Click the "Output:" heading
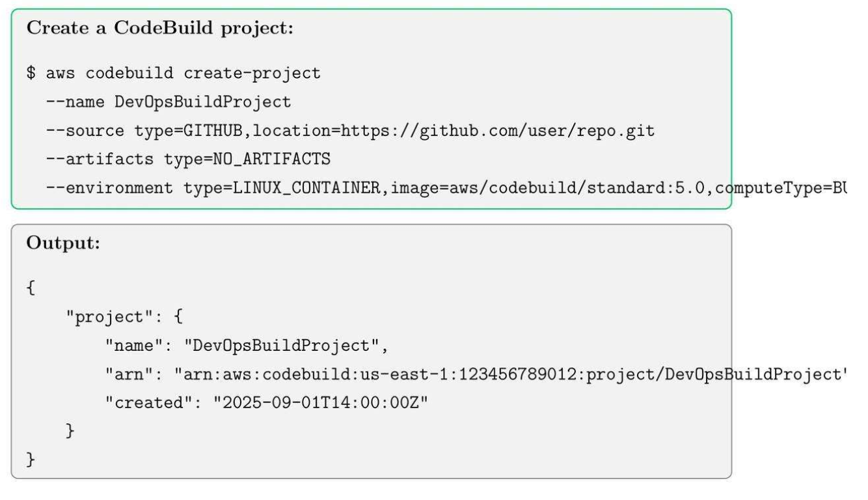This screenshot has width=868, height=500. pos(64,243)
